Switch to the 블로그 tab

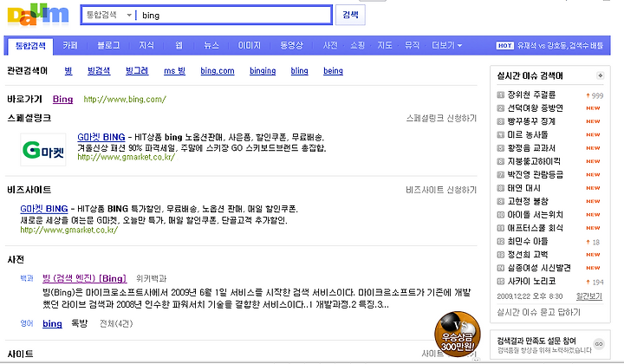pos(108,45)
